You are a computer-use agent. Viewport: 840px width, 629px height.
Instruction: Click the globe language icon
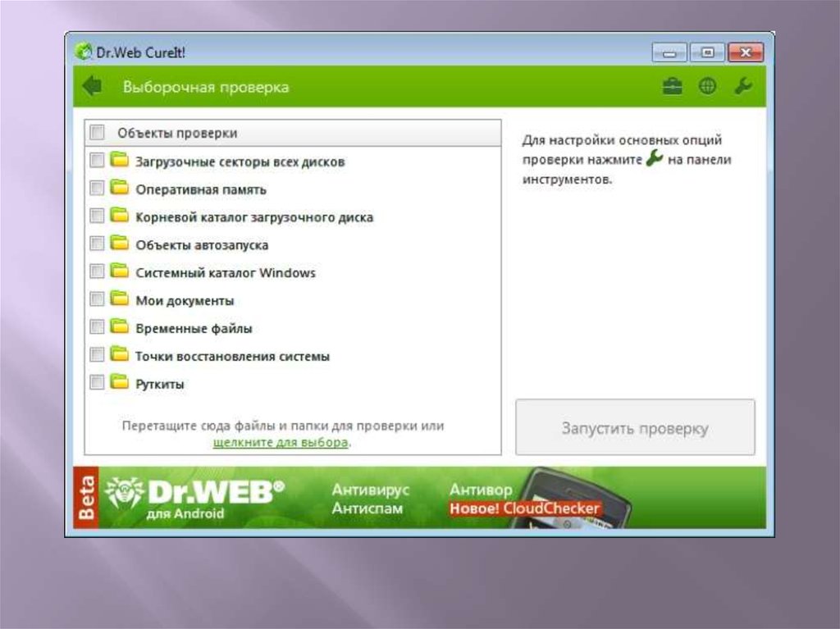click(x=707, y=87)
